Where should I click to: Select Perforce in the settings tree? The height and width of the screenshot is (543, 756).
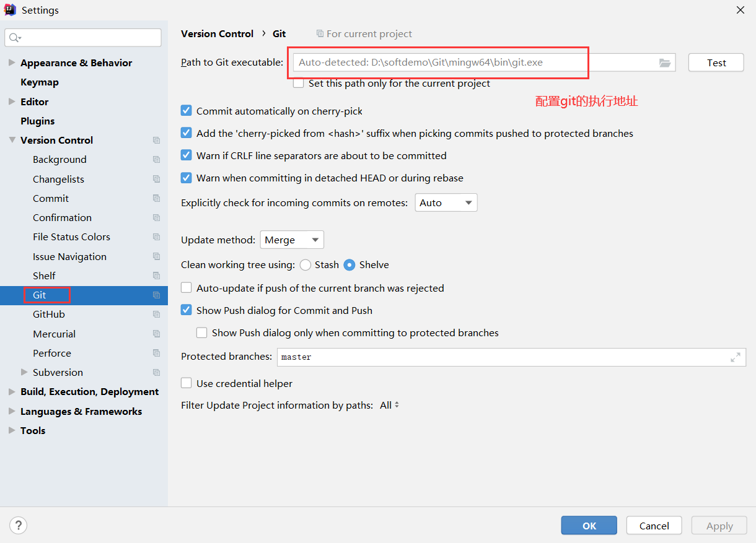[x=52, y=353]
